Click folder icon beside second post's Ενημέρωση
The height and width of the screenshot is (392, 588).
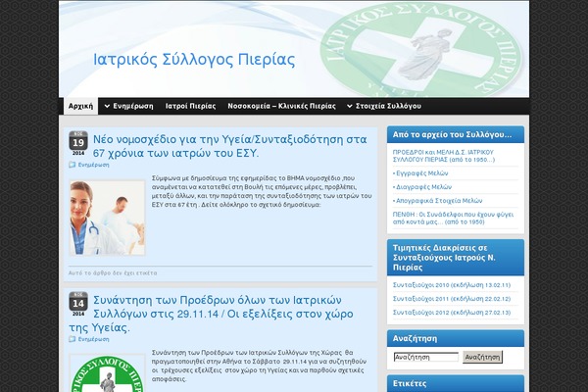[72, 339]
